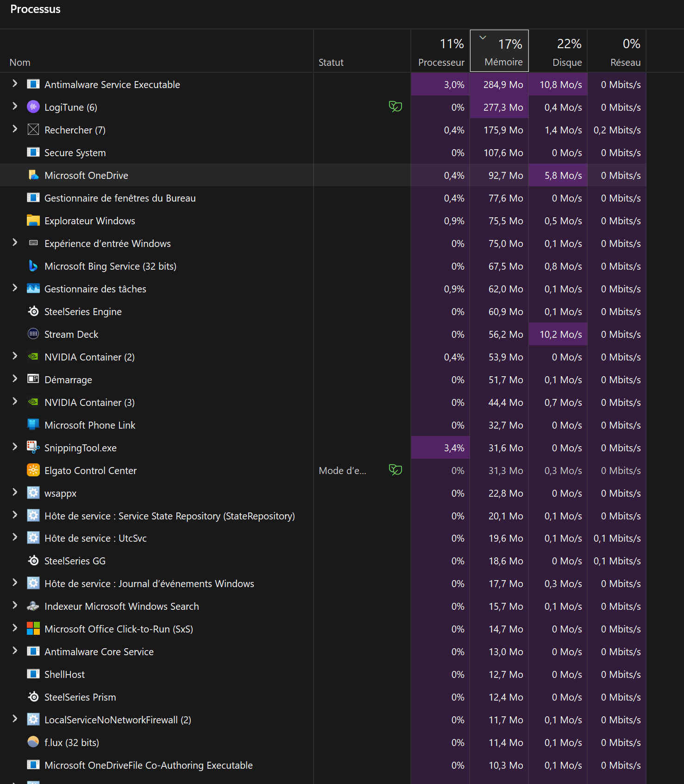This screenshot has width=684, height=784.
Task: Expand the Gestionnaire des tâches group
Action: pos(15,288)
